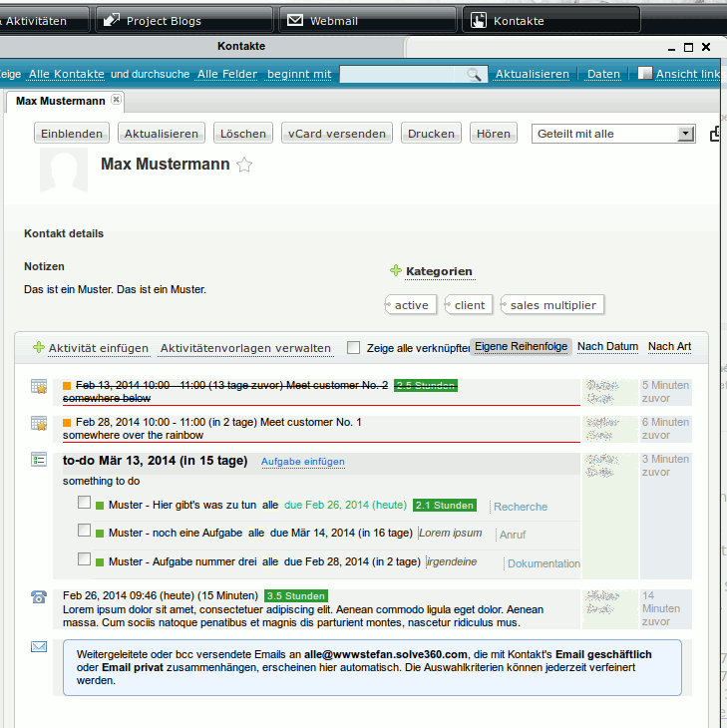Open the Webmail tab
This screenshot has height=728, width=727.
[367, 20]
